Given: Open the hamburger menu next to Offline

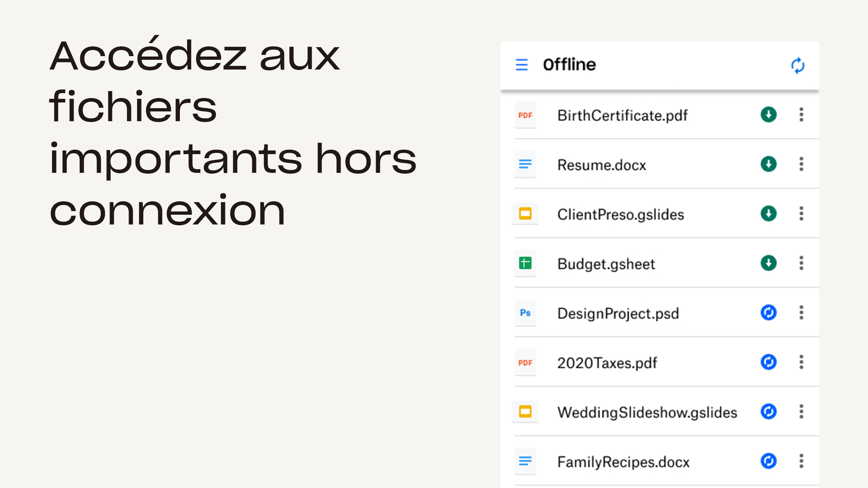Looking at the screenshot, I should pyautogui.click(x=522, y=65).
